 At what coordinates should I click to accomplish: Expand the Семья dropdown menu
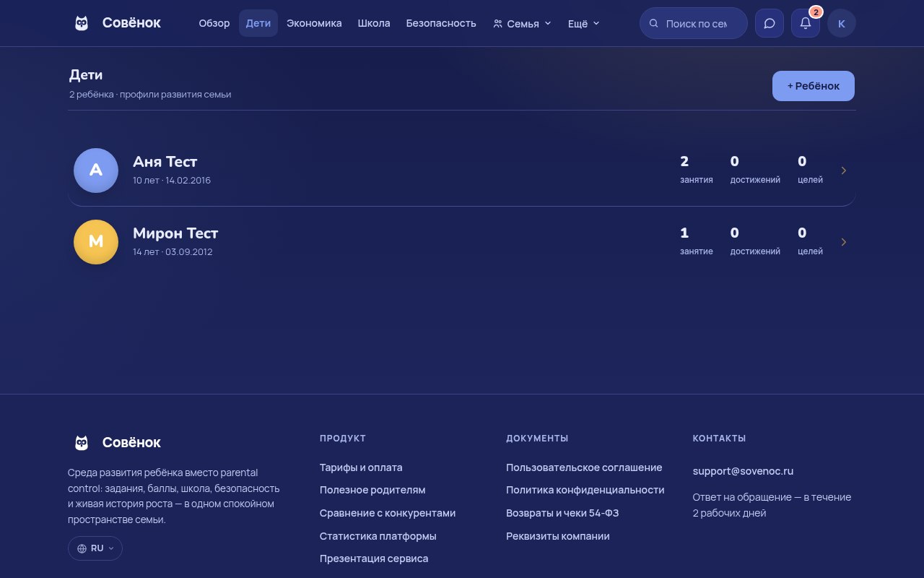[x=522, y=23]
